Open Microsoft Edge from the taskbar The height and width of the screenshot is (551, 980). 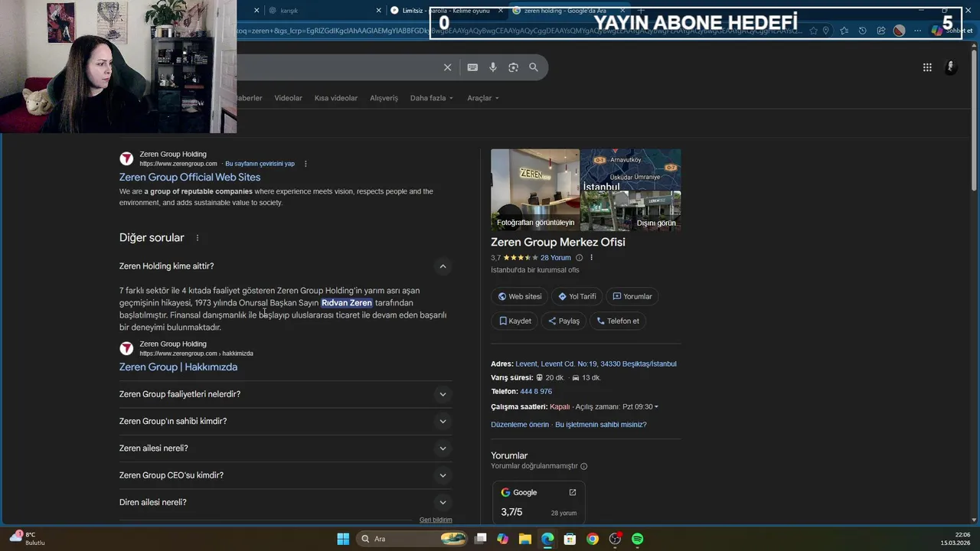click(x=547, y=539)
